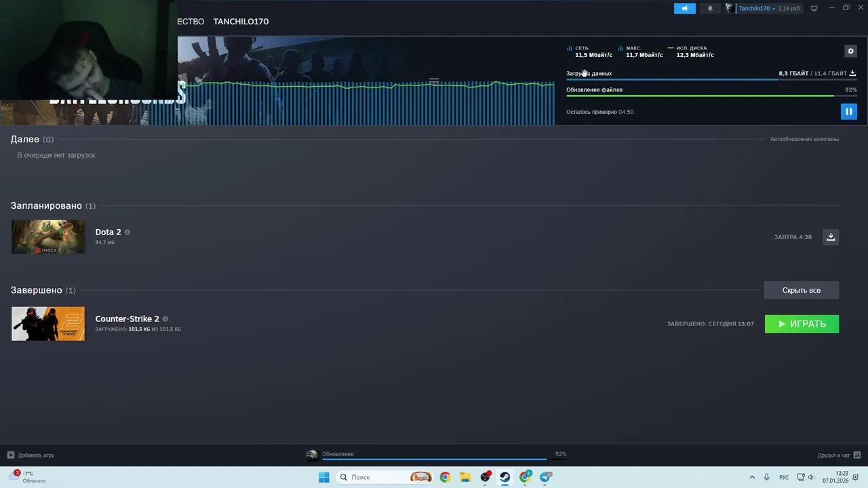Open Dota 2 title link
Screen dimensions: 868x488
[108, 232]
